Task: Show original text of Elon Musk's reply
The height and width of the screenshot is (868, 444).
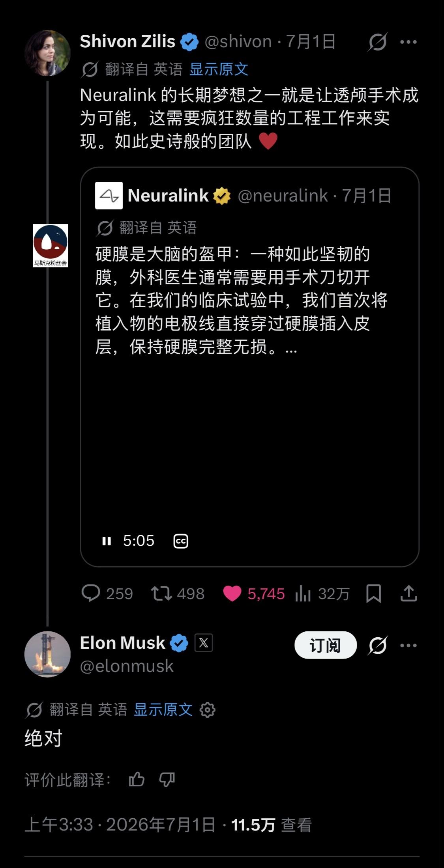Action: [163, 710]
